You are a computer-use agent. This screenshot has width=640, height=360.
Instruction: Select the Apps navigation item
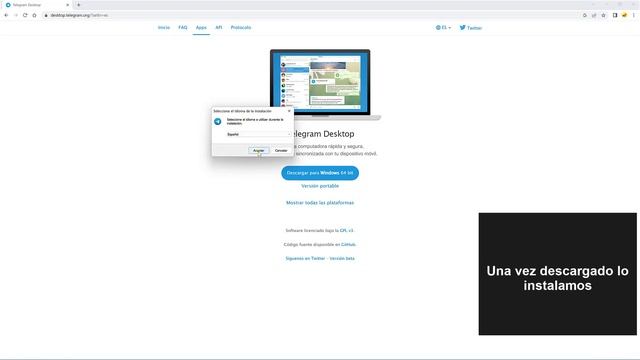pos(201,27)
